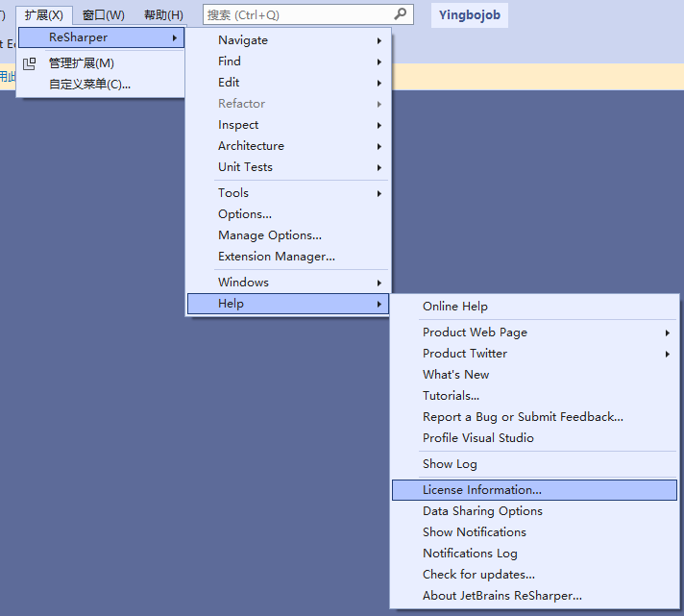
Task: Open Tutorials... entry
Action: [534, 396]
